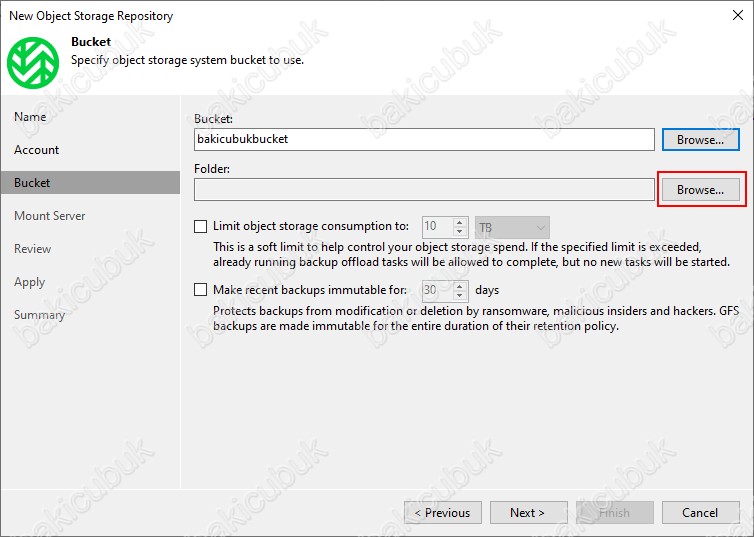Enable Make recent backups immutable checkbox
Screen dimensions: 754x537
[x=201, y=290]
